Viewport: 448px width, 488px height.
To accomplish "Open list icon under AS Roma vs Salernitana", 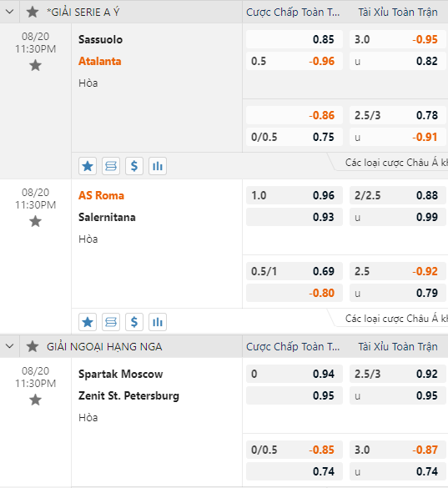I will tap(111, 322).
